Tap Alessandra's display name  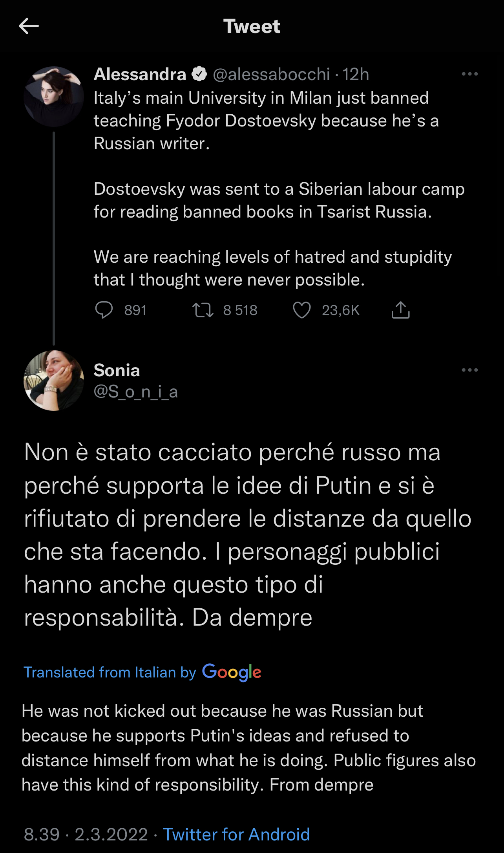pos(140,74)
